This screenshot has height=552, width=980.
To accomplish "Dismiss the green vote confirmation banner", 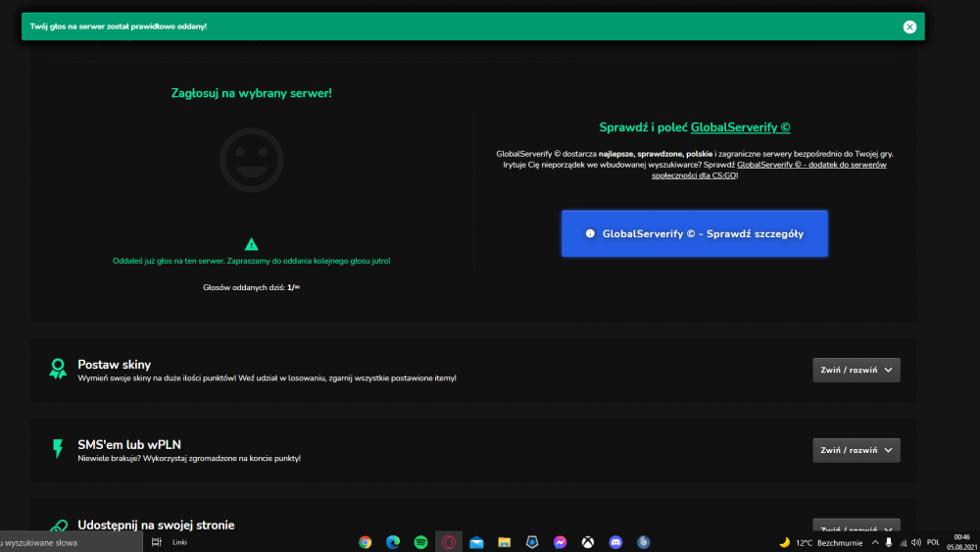I will (909, 26).
